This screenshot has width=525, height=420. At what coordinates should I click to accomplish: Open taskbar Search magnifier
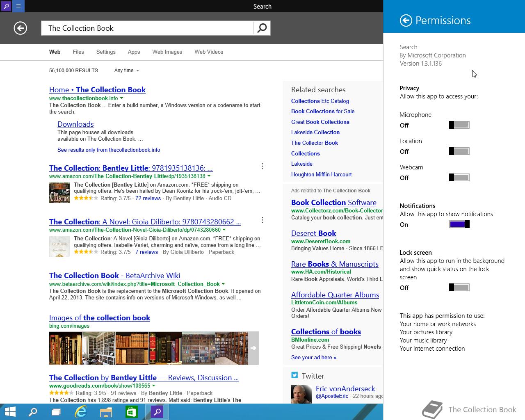(32, 412)
